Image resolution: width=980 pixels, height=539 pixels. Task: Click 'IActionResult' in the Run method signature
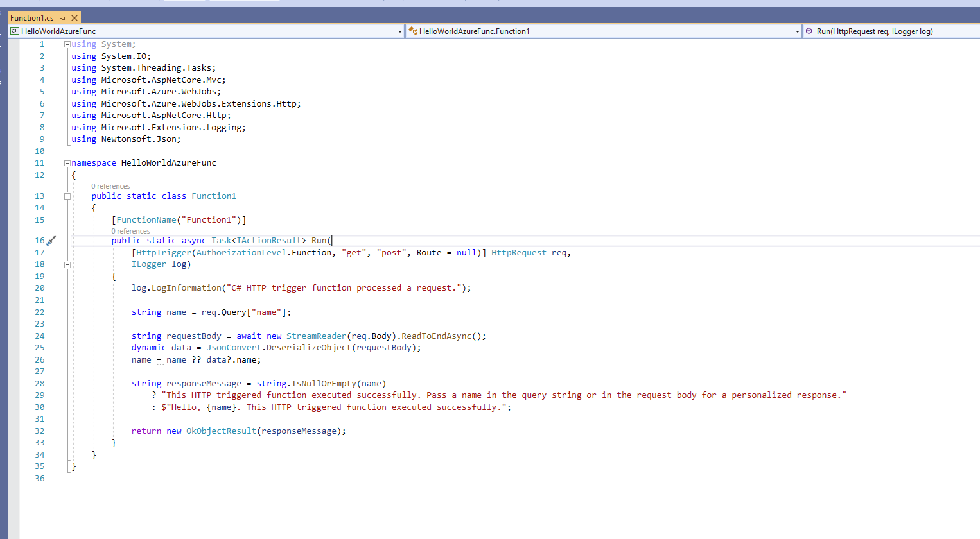[269, 241]
